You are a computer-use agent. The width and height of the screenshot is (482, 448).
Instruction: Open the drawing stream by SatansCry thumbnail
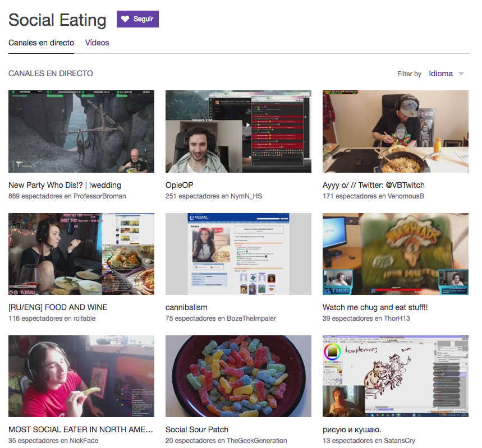[x=396, y=376]
